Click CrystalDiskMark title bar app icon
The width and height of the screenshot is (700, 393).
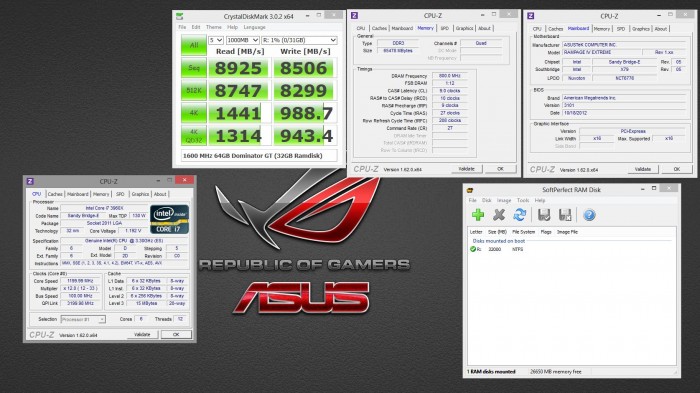point(179,17)
